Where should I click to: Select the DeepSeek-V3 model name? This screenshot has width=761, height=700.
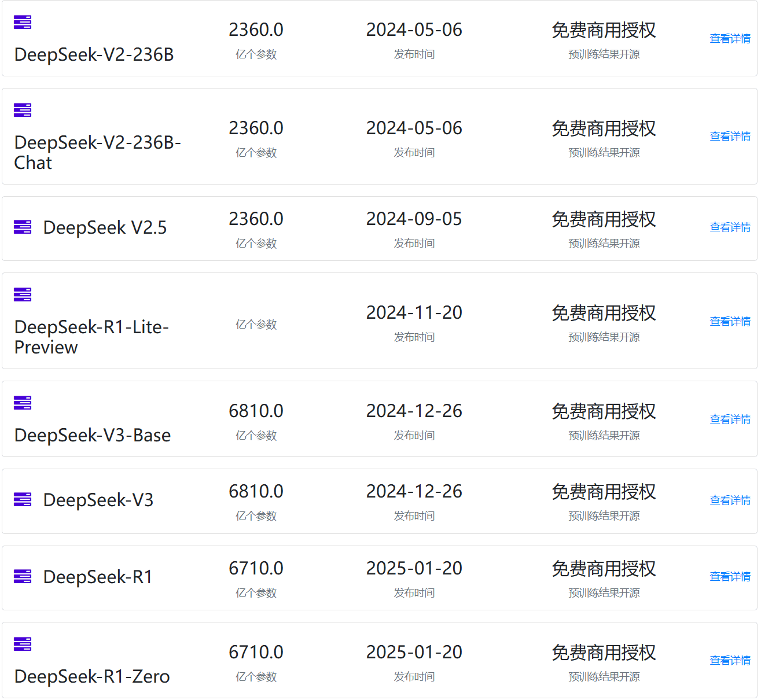(98, 500)
